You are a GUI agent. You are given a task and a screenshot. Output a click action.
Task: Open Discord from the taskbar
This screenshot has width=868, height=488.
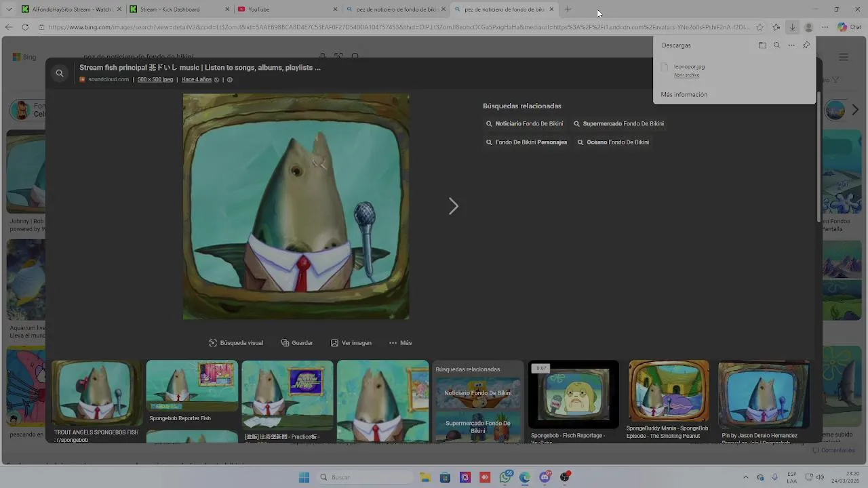pyautogui.click(x=545, y=477)
